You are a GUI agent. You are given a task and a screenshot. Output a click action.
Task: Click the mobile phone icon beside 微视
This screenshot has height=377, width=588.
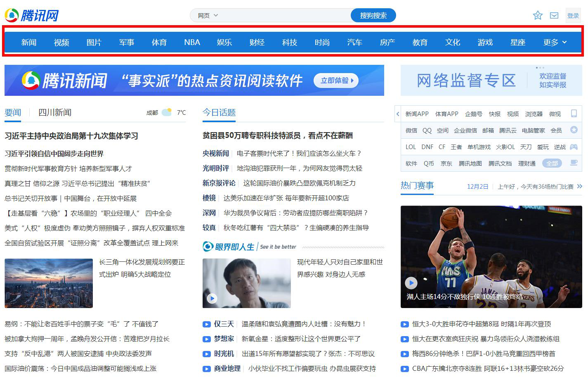click(574, 114)
